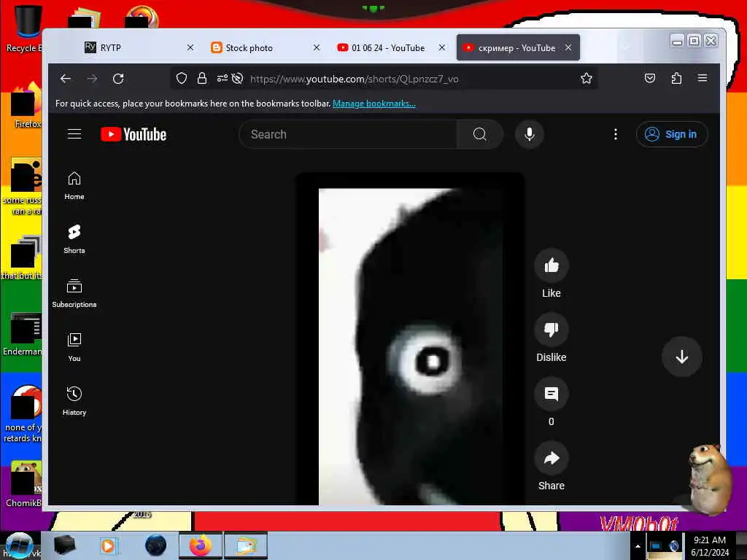Image resolution: width=747 pixels, height=560 pixels.
Task: Reload the page with the refresh icon
Action: click(x=118, y=79)
